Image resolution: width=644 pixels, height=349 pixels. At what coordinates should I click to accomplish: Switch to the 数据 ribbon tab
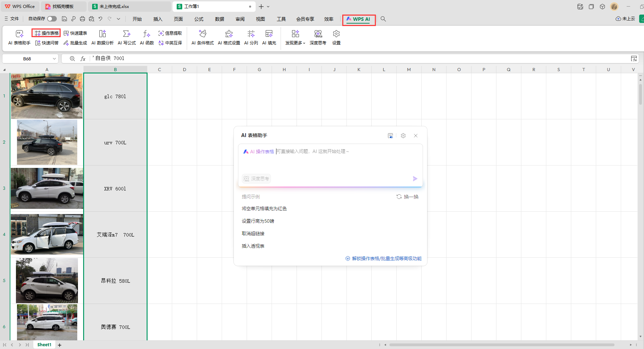coord(219,19)
